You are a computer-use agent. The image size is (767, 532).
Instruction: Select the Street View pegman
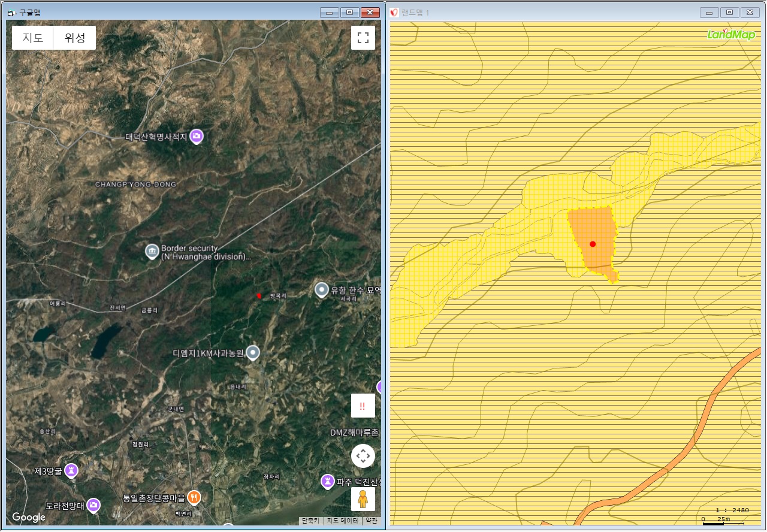(x=363, y=499)
